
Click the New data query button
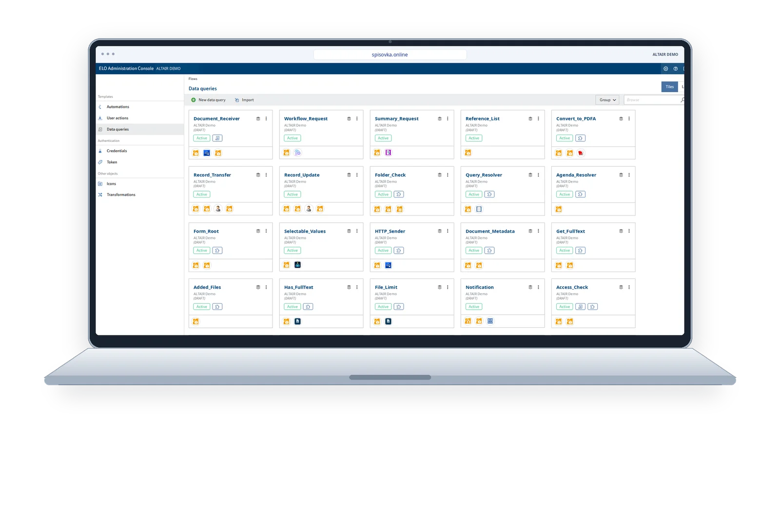click(208, 100)
